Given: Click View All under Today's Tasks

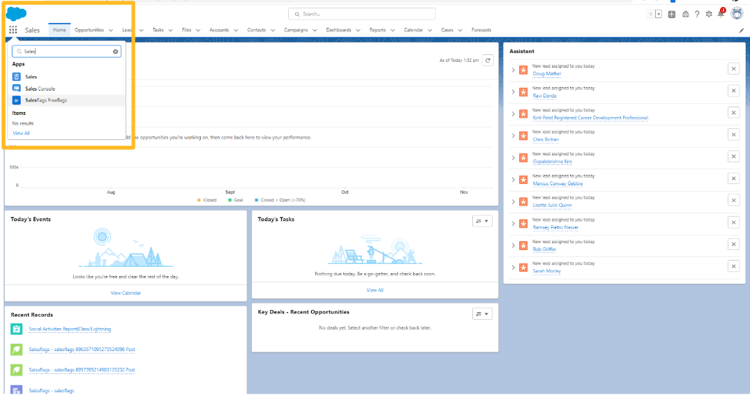Looking at the screenshot, I should point(375,290).
